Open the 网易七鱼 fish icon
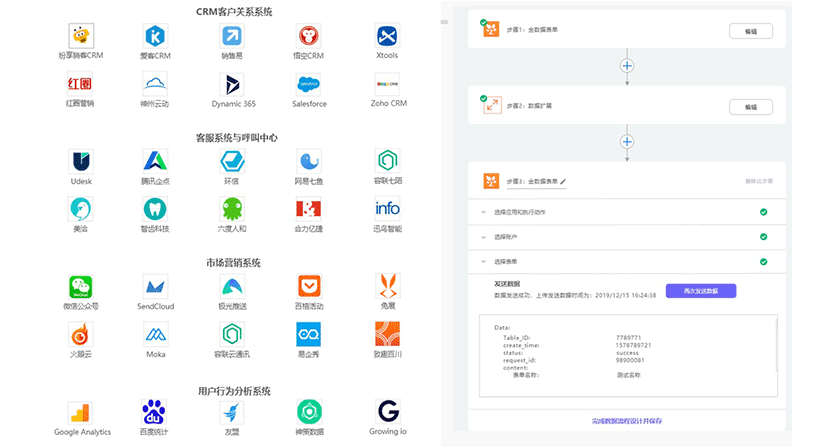 [309, 161]
